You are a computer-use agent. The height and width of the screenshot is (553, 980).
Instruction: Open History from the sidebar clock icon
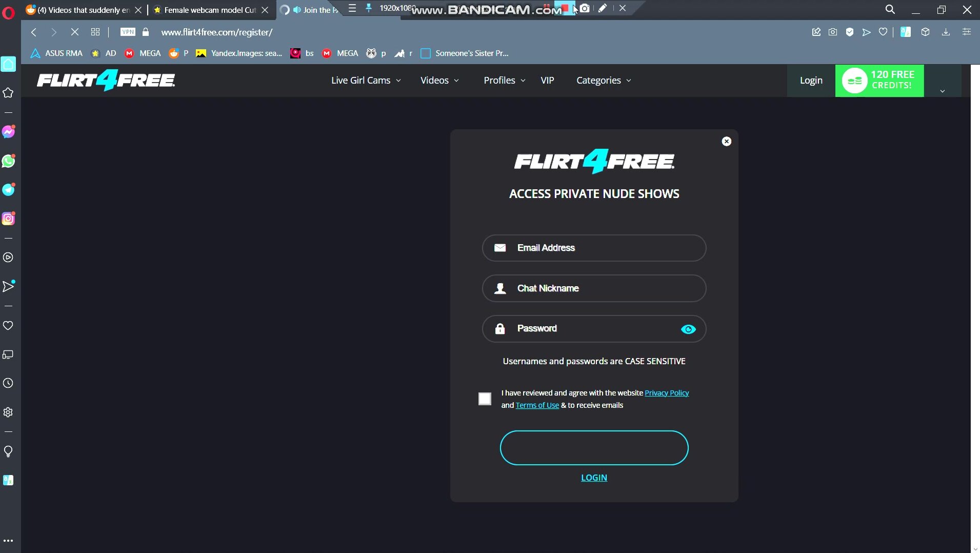(x=8, y=383)
